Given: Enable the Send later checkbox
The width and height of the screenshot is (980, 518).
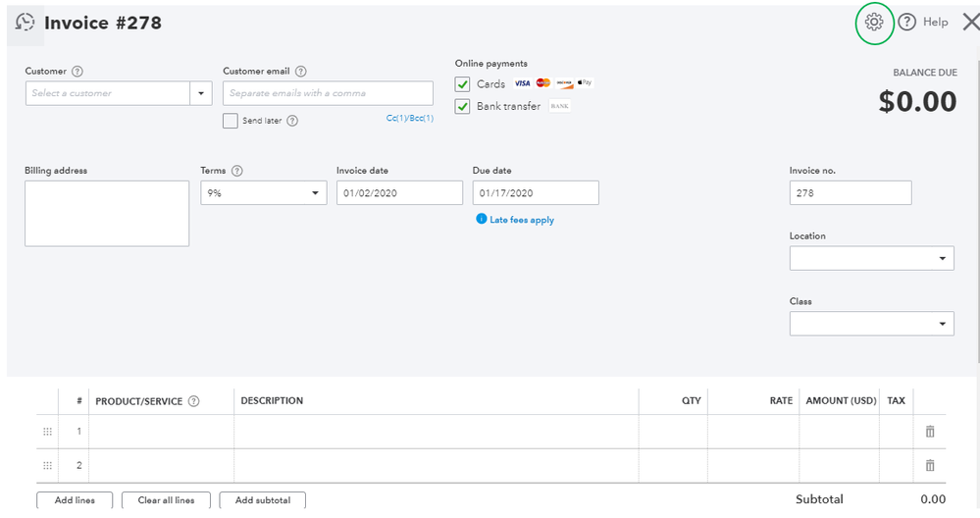Looking at the screenshot, I should [x=231, y=121].
